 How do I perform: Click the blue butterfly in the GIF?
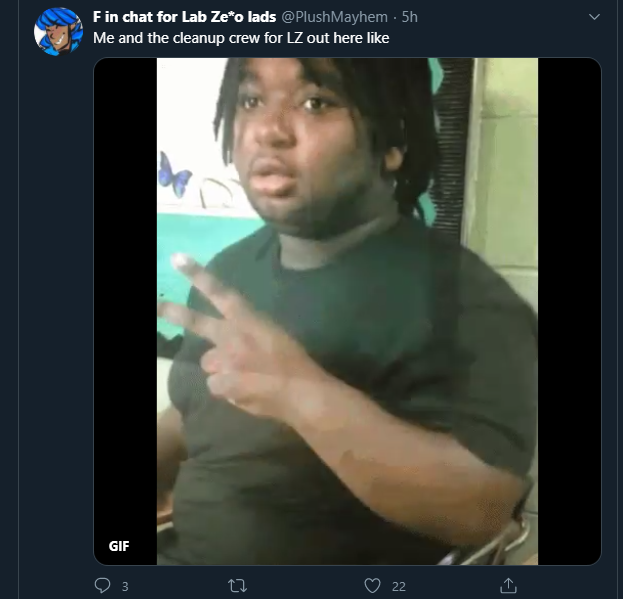pyautogui.click(x=174, y=175)
